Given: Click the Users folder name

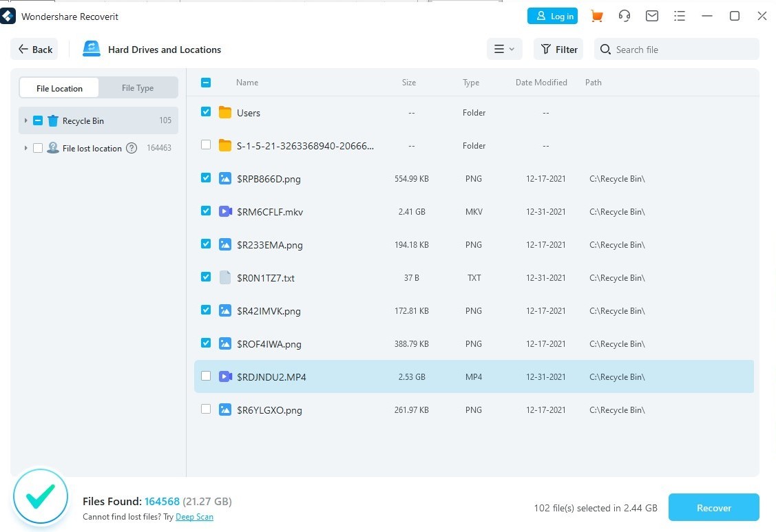Looking at the screenshot, I should click(249, 113).
